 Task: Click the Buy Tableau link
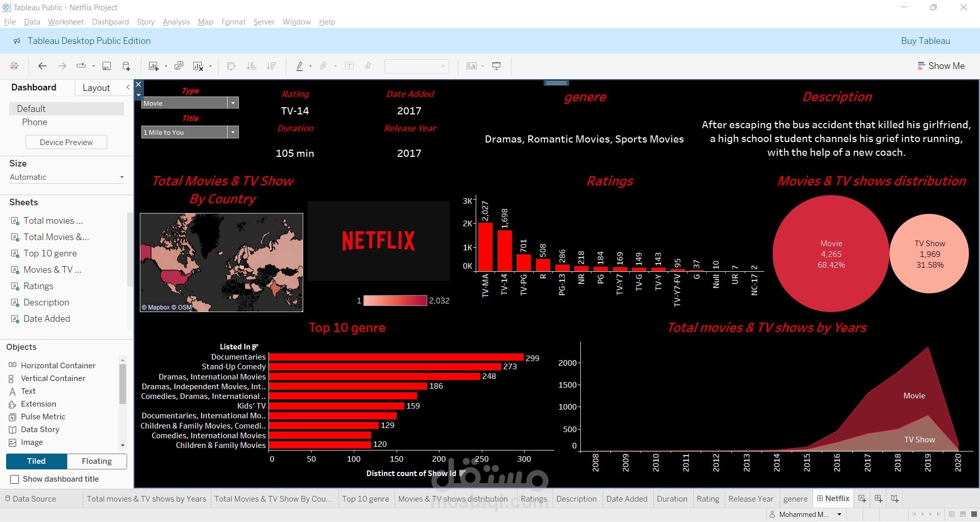click(925, 41)
